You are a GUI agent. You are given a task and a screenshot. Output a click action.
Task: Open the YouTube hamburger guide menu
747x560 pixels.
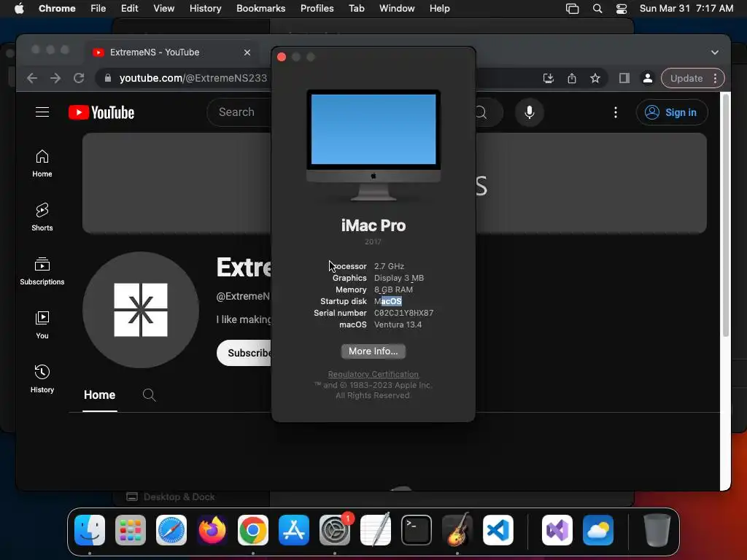(42, 112)
